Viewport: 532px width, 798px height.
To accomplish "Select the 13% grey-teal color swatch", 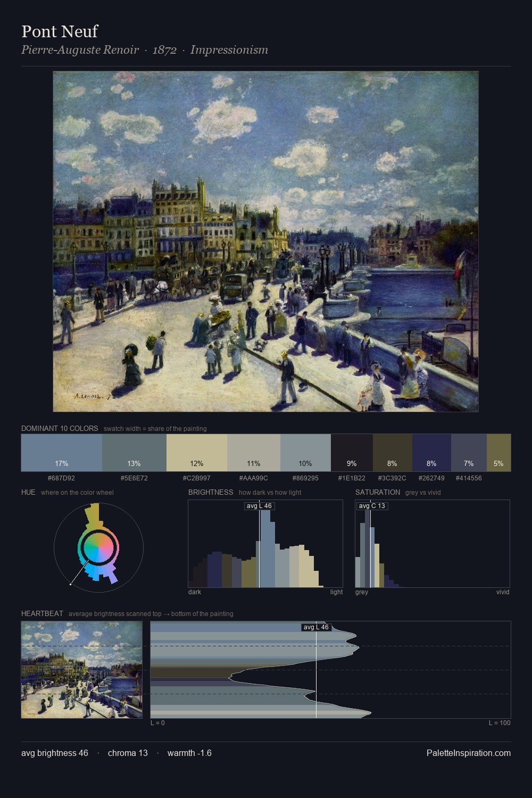I will (x=134, y=453).
